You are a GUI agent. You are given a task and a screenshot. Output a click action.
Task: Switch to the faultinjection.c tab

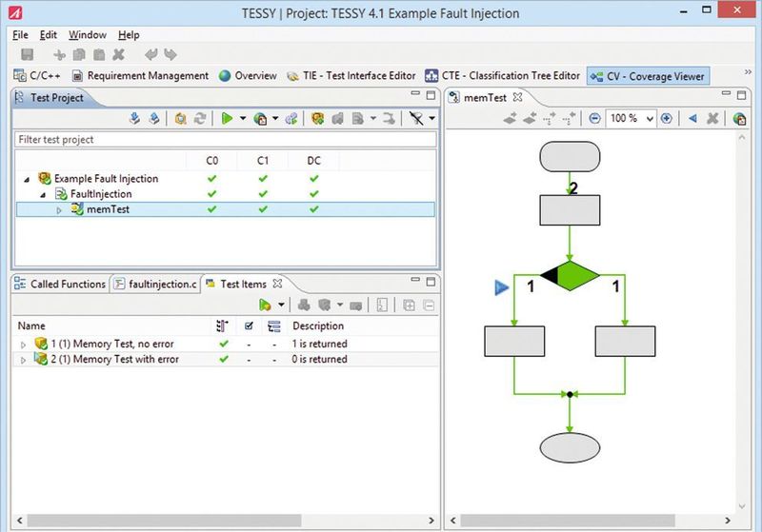(x=155, y=284)
